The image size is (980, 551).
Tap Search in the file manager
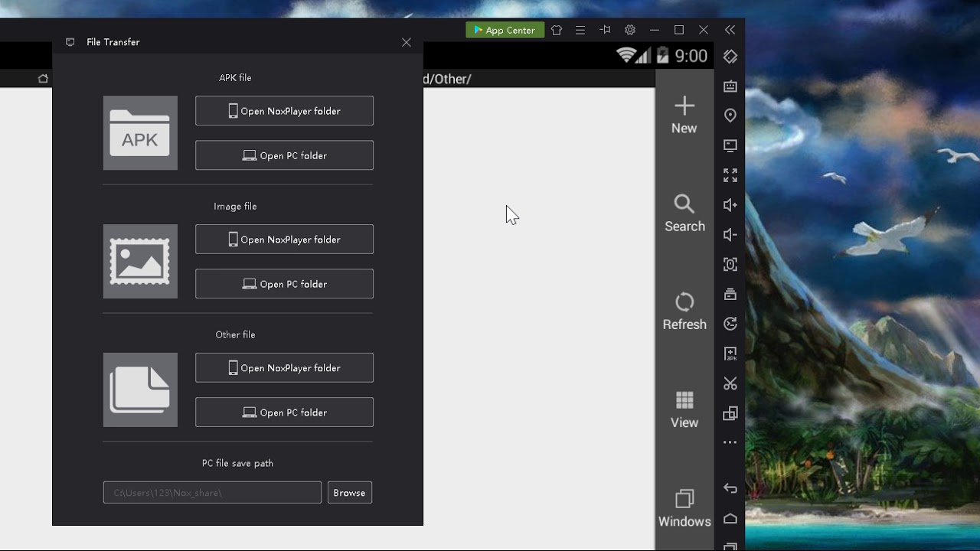[x=684, y=214]
